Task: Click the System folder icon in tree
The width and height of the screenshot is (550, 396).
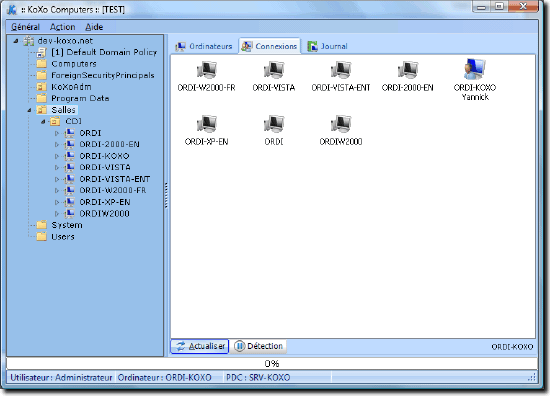Action: (x=42, y=225)
